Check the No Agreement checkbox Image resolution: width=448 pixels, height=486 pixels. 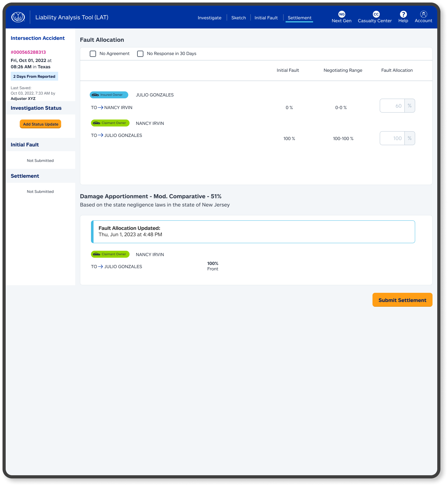pos(93,54)
